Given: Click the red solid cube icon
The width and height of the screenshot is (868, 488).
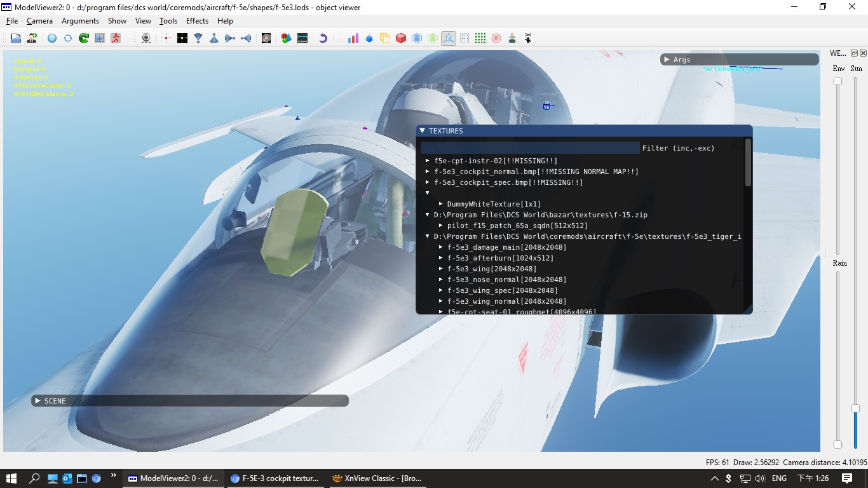Looking at the screenshot, I should (x=401, y=38).
